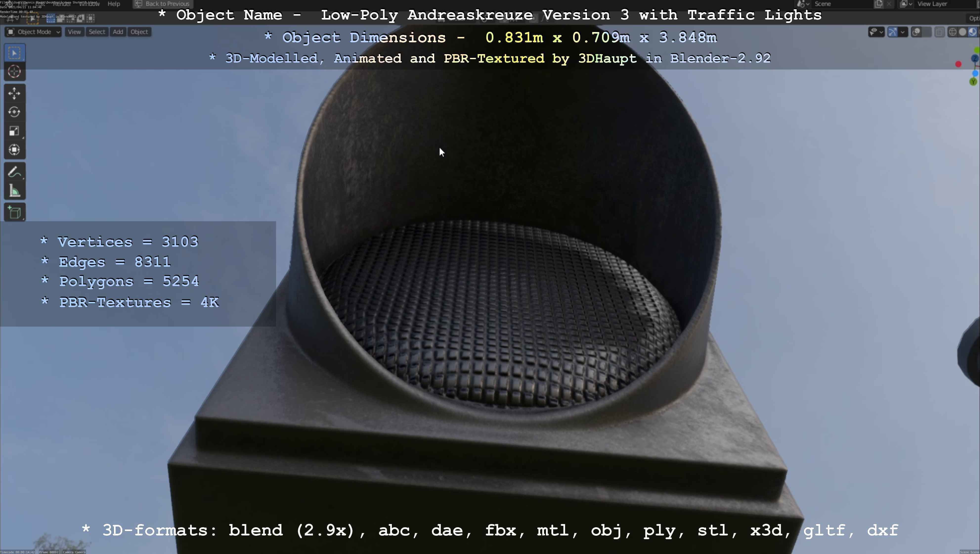Open the Object Mode dropdown
This screenshot has width=980, height=554.
33,32
